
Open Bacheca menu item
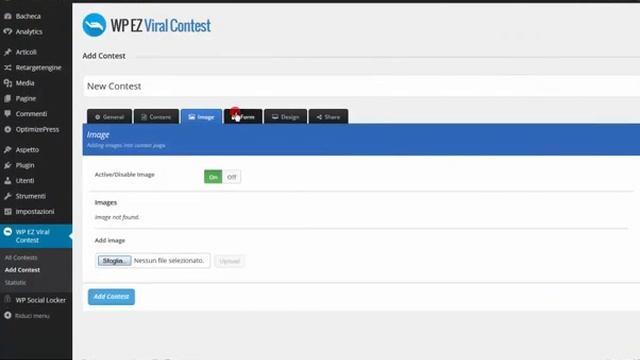(28, 16)
